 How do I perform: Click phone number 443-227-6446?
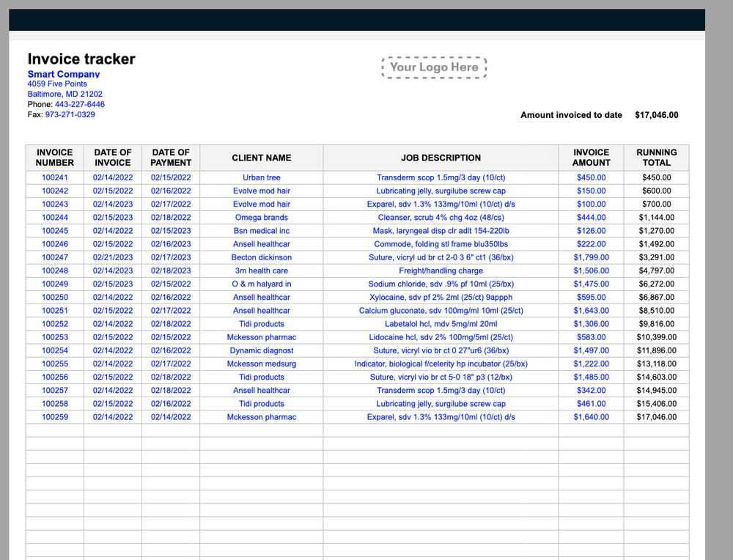coord(80,104)
